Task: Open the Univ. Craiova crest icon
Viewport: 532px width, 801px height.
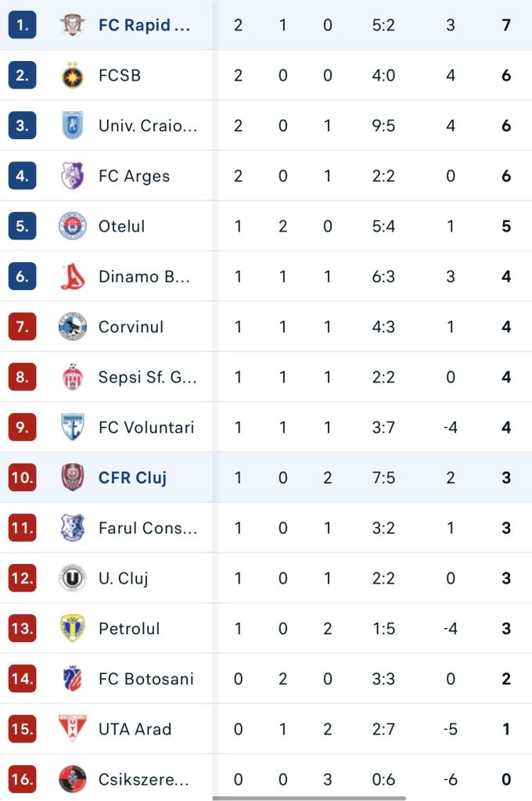Action: [72, 126]
